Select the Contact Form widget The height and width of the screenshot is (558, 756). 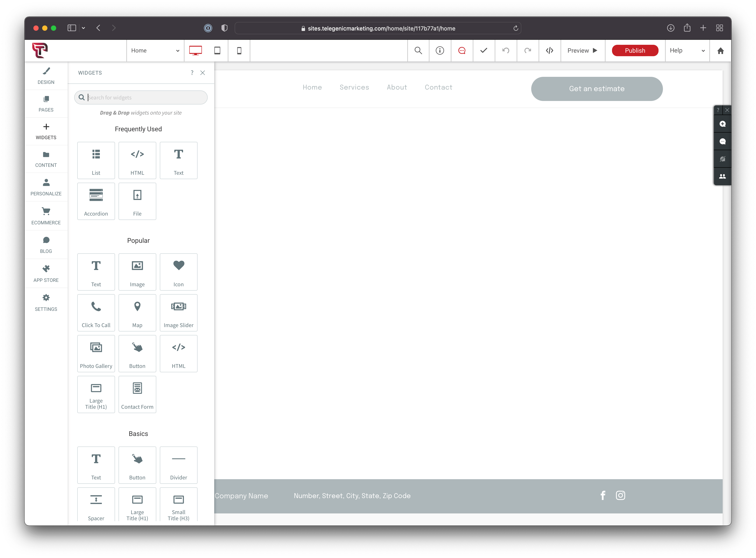point(137,394)
